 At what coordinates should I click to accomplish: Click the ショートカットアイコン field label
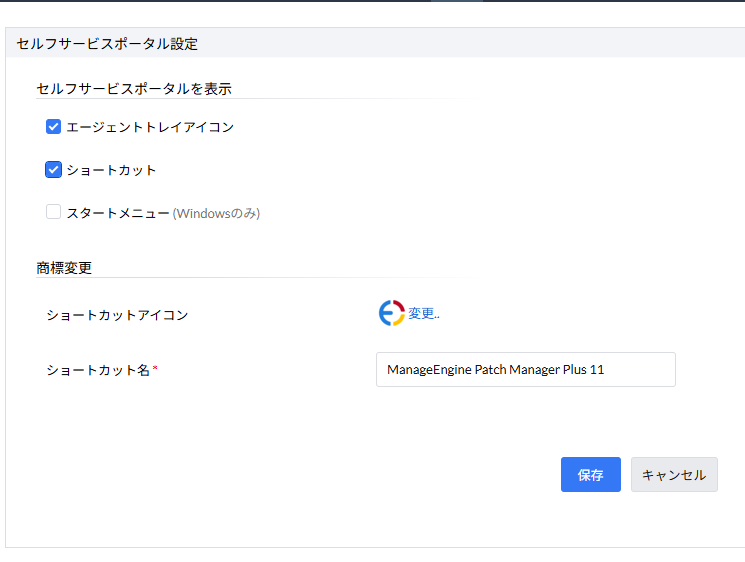117,315
